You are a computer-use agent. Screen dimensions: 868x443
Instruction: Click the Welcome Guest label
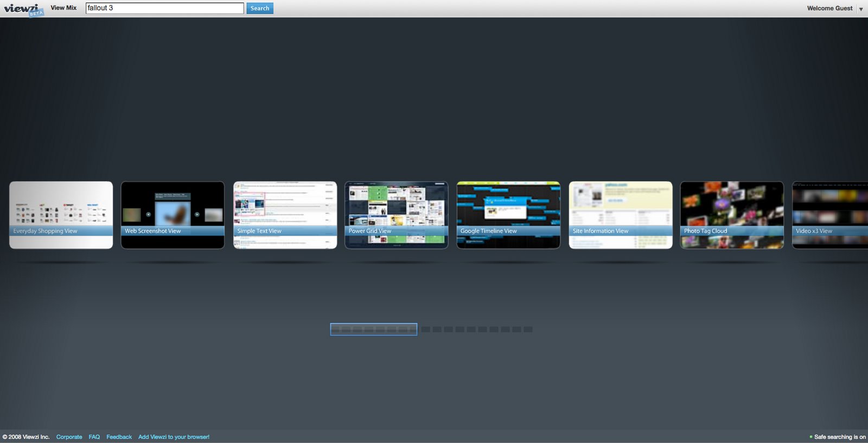[x=829, y=8]
